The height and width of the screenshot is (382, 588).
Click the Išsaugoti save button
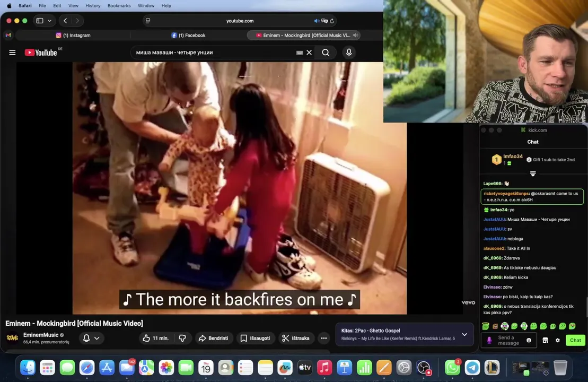255,338
